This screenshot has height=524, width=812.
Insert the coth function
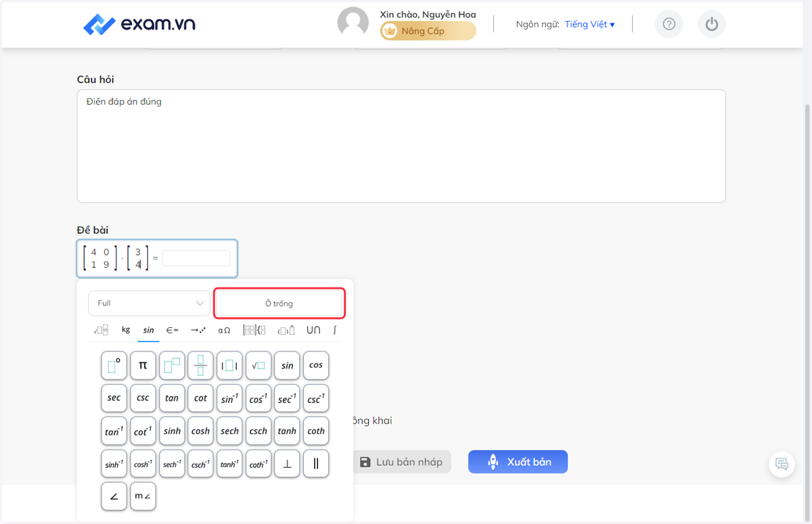(316, 431)
